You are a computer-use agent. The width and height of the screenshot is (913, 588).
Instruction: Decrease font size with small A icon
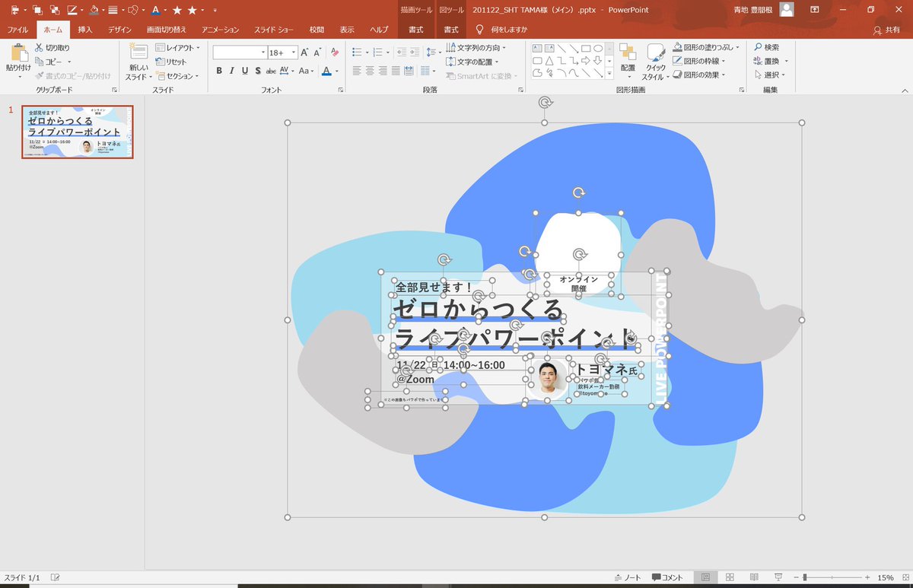(x=317, y=52)
